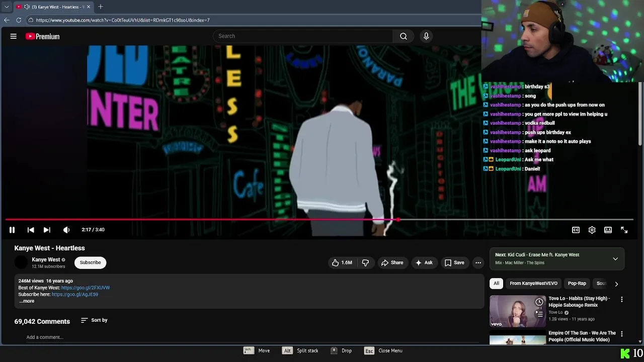
Task: Enter full screen mode
Action: (624, 230)
